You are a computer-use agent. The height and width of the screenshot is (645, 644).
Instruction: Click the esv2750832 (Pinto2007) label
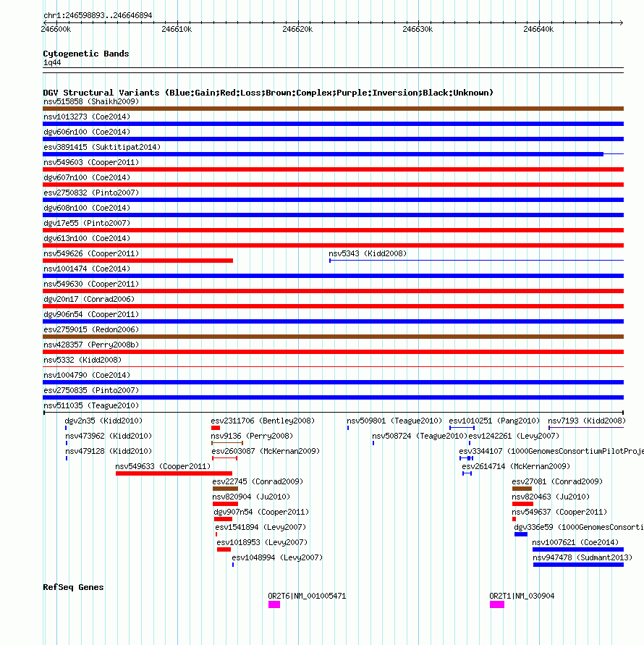pos(91,193)
